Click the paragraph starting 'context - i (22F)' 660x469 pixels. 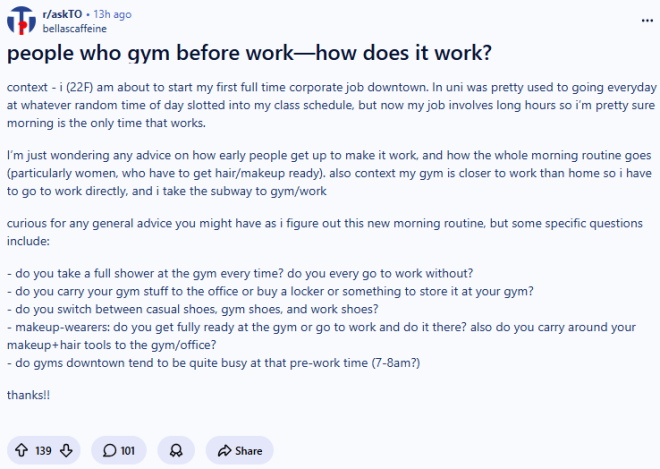pyautogui.click(x=332, y=105)
